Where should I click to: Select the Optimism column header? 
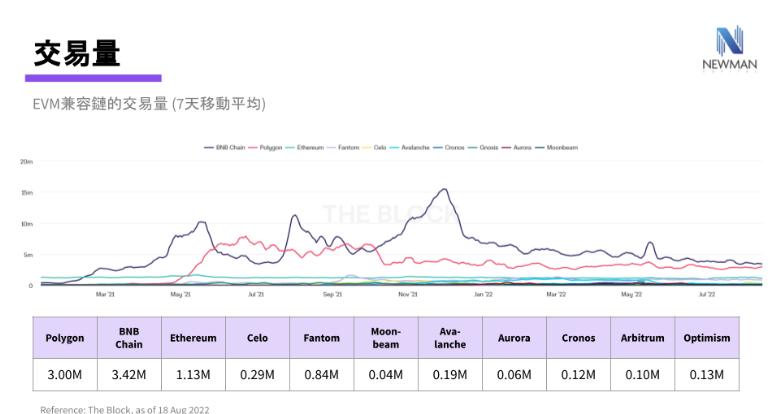tap(706, 338)
